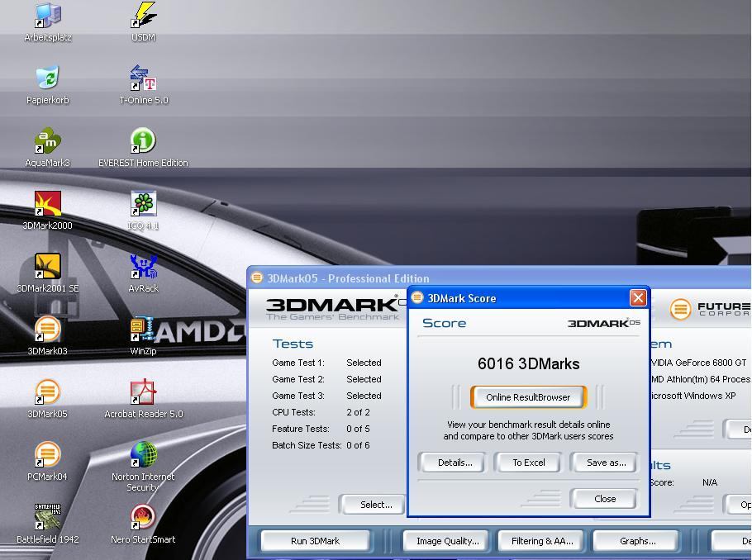Click the Microsoft Windows XP system text

(x=693, y=396)
